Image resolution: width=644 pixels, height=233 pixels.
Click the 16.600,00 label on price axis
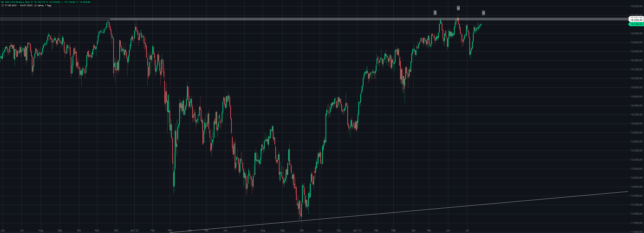636,6
